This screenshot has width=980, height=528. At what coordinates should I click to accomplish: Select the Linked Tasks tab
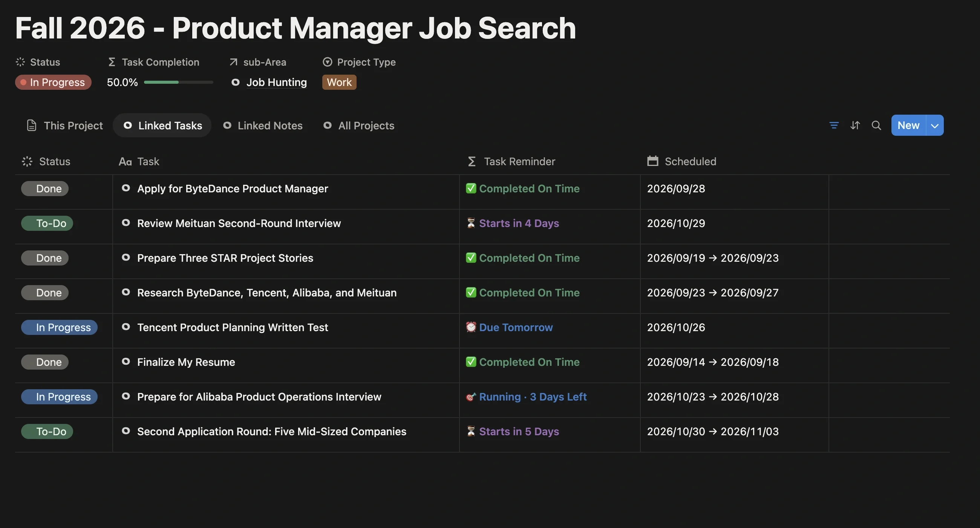click(162, 125)
